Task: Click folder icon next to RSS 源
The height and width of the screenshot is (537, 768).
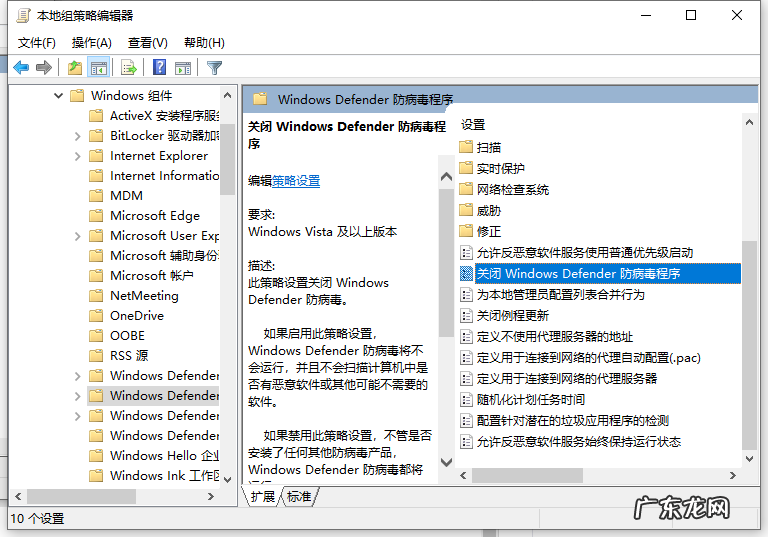Action: (x=96, y=355)
